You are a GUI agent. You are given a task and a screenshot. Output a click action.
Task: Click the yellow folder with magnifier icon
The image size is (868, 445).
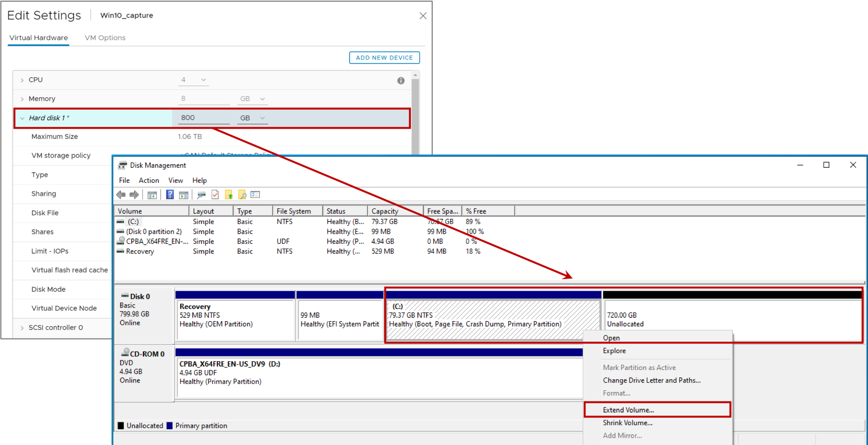click(x=242, y=194)
